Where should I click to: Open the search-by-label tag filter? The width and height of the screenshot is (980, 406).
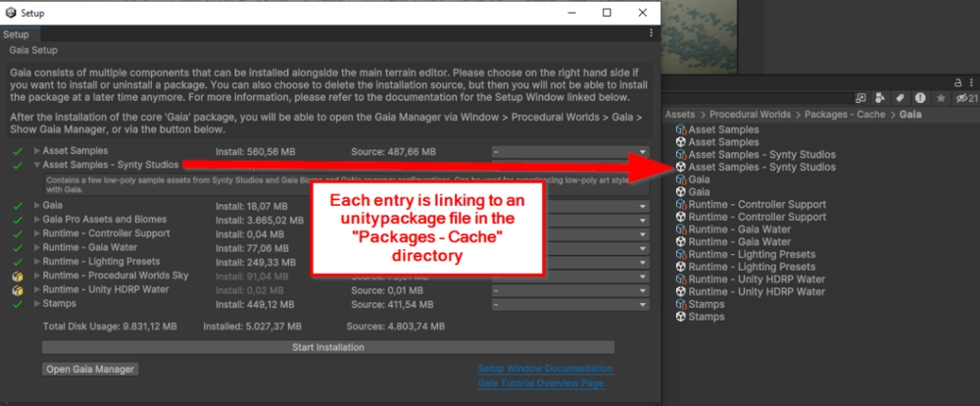tap(901, 98)
